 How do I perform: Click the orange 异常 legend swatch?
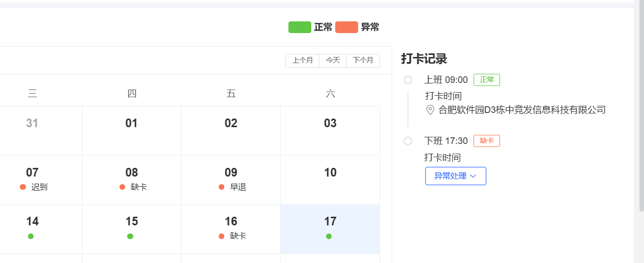346,27
